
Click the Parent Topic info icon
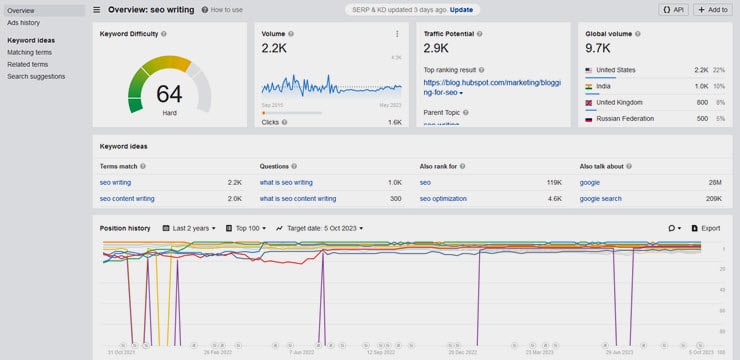pos(465,113)
